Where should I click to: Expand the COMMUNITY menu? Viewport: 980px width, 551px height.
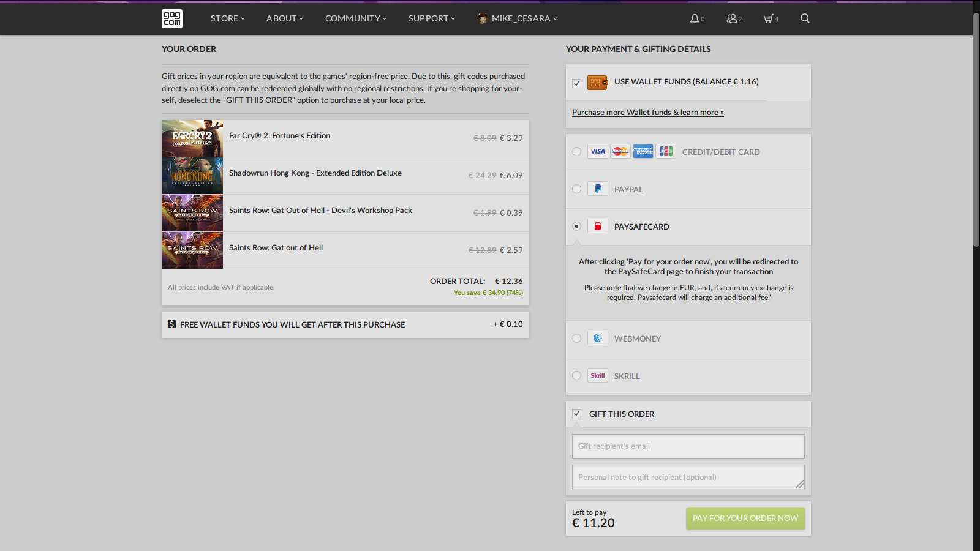[x=356, y=18]
